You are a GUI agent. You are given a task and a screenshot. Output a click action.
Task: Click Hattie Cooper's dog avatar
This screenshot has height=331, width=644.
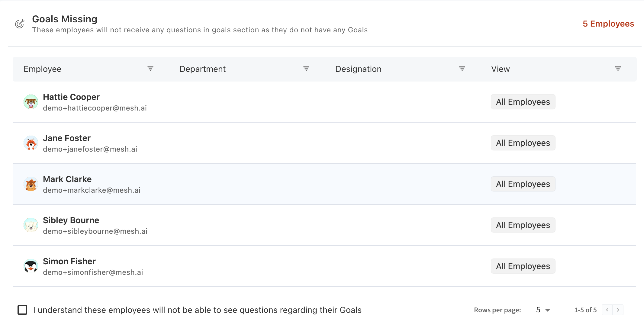[x=31, y=102]
